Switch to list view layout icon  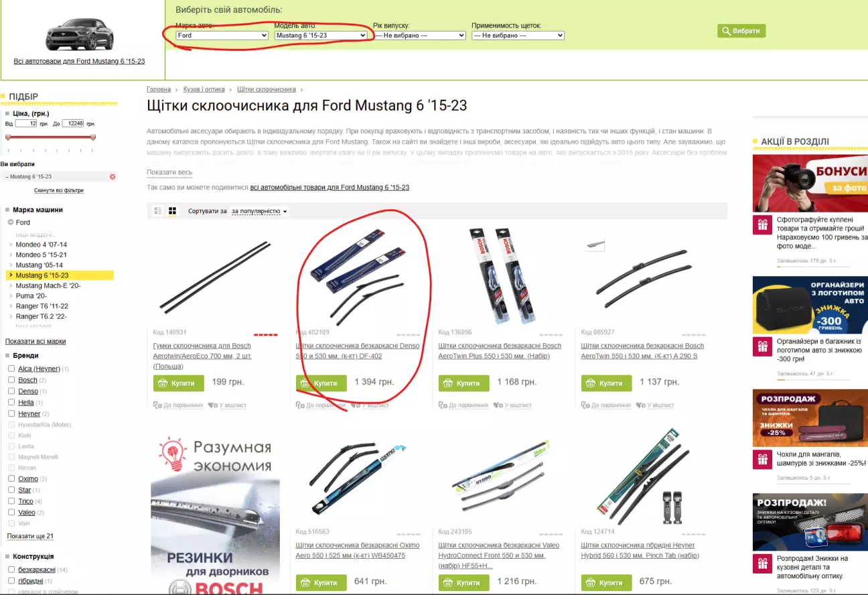coord(158,211)
